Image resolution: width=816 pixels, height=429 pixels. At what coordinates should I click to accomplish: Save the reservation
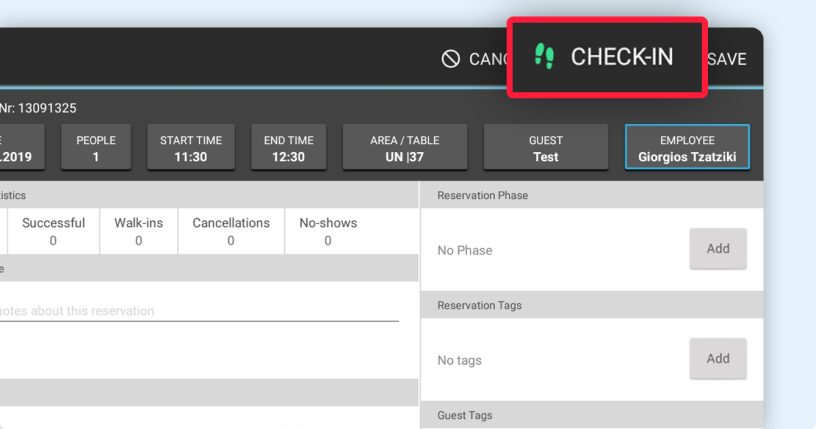tap(727, 60)
